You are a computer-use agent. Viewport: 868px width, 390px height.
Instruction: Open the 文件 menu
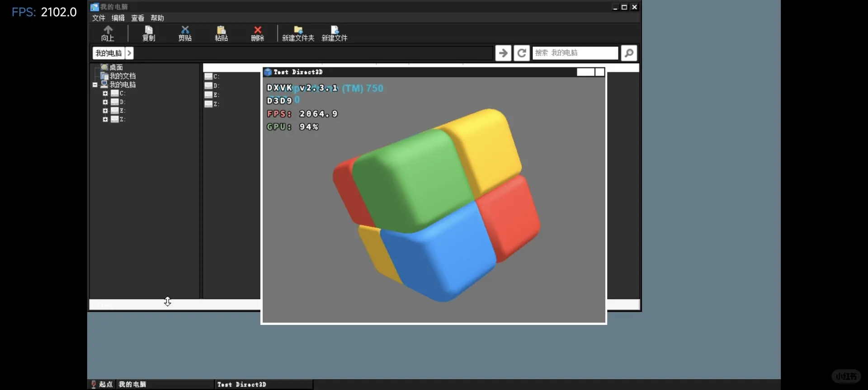(x=99, y=18)
